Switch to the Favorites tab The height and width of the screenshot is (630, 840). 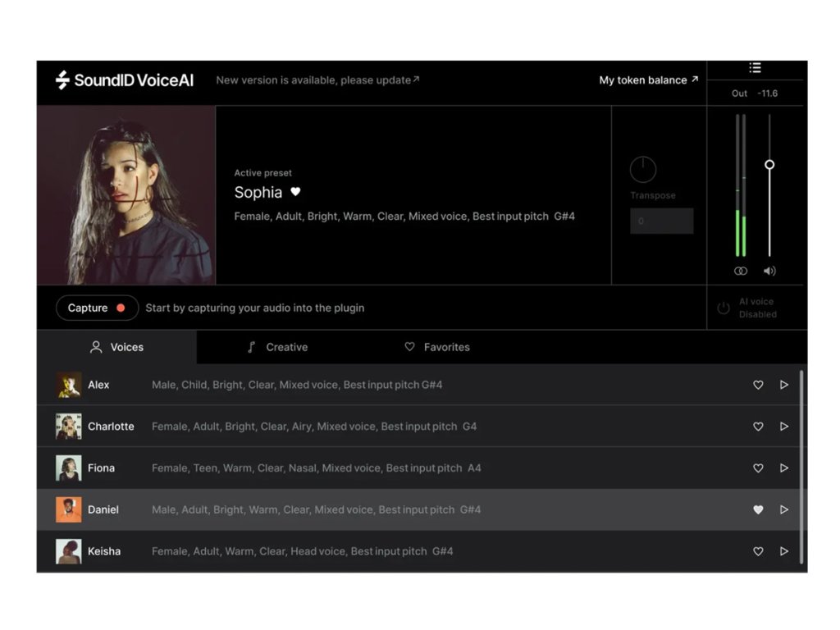pyautogui.click(x=436, y=347)
